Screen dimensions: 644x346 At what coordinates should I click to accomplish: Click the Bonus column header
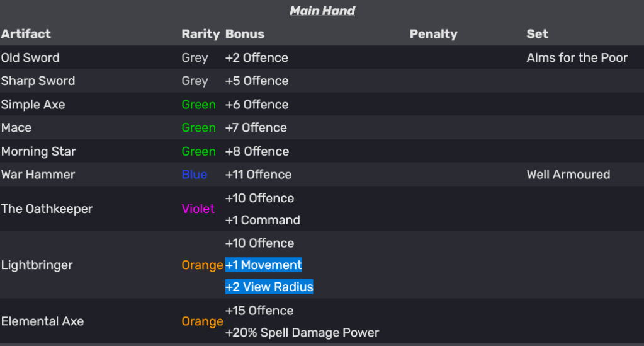245,34
